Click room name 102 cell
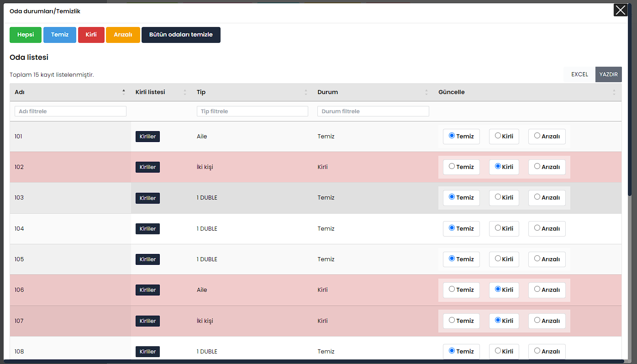 point(70,167)
